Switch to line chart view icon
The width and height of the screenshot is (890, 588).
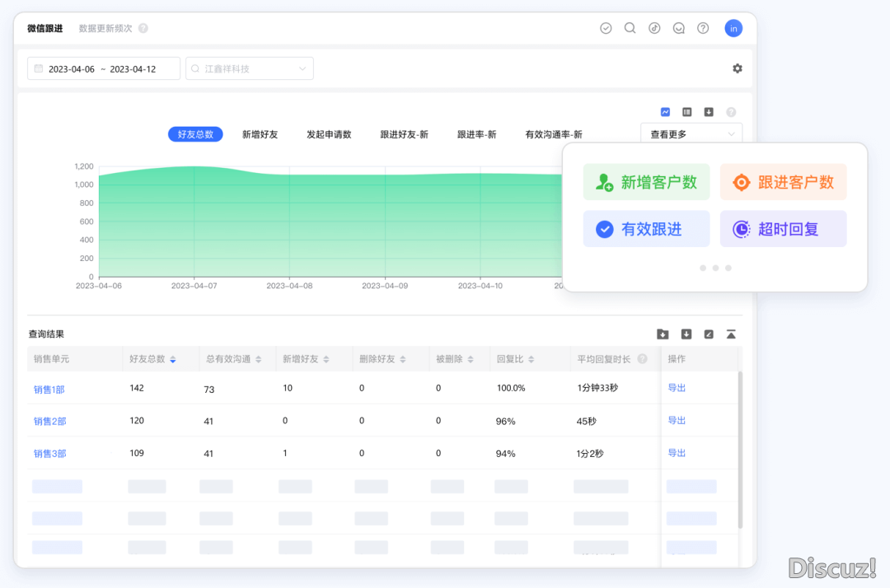tap(665, 112)
